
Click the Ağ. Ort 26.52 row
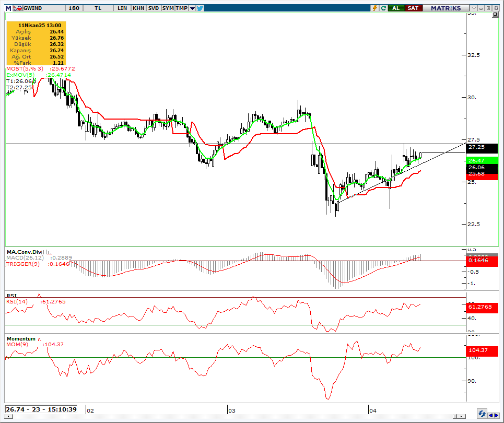tap(37, 56)
